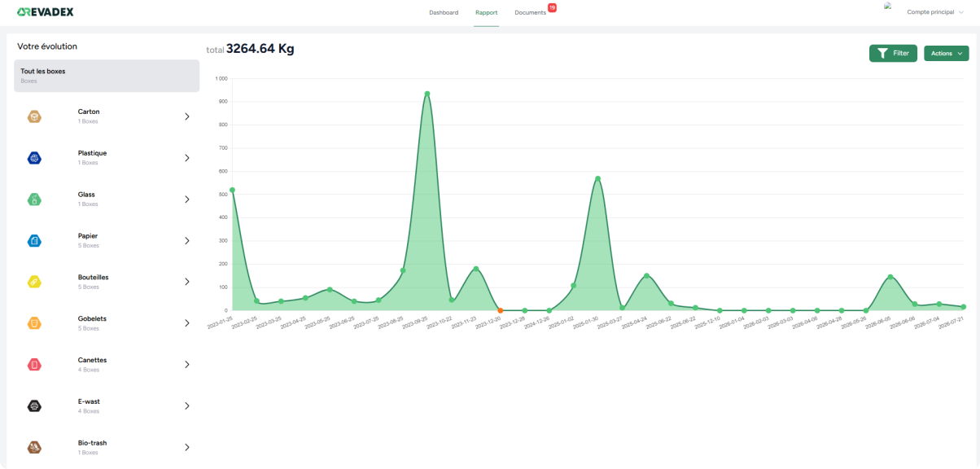
Task: Click the Papier label text
Action: tap(88, 236)
